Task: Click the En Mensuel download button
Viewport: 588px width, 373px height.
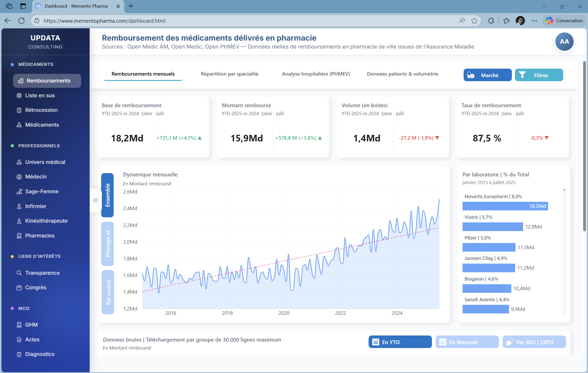Action: click(467, 342)
